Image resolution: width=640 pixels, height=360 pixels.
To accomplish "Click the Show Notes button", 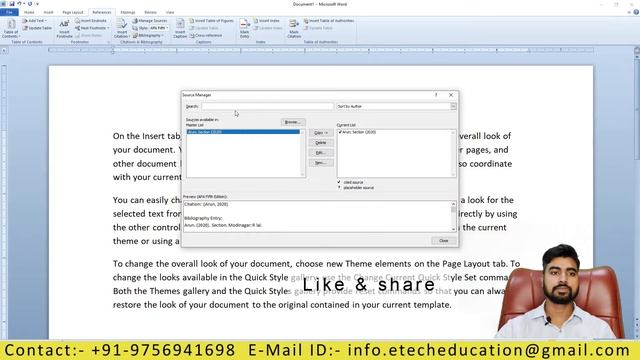I will point(89,35).
